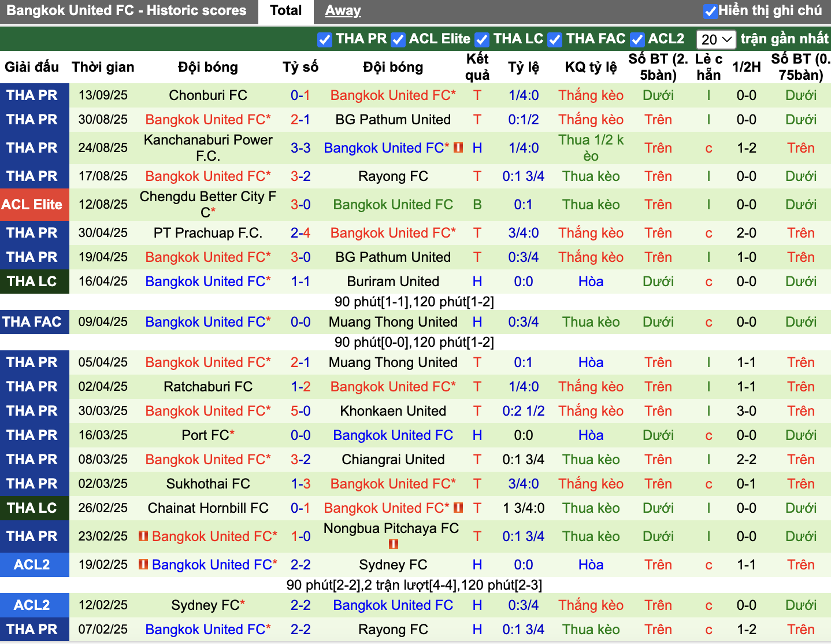Open Chonburi FC team link
This screenshot has width=831, height=644.
(x=208, y=95)
